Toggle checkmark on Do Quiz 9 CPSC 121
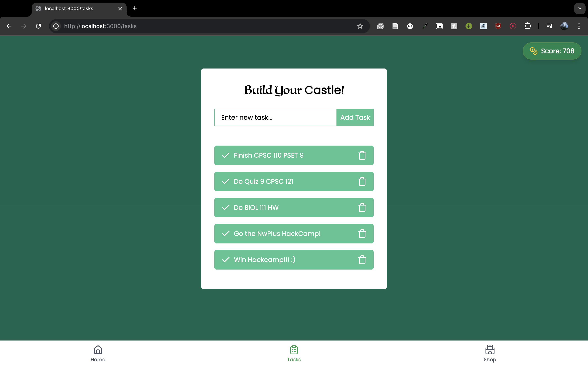This screenshot has width=588, height=367. pyautogui.click(x=226, y=181)
